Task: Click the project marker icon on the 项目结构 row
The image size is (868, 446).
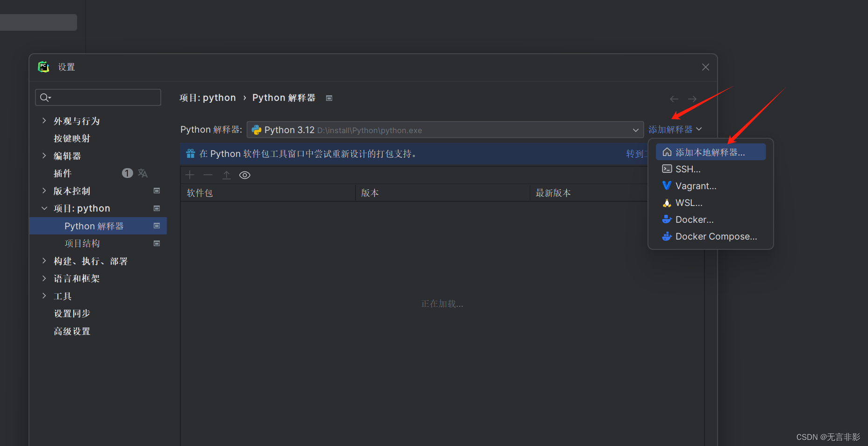Action: (157, 243)
